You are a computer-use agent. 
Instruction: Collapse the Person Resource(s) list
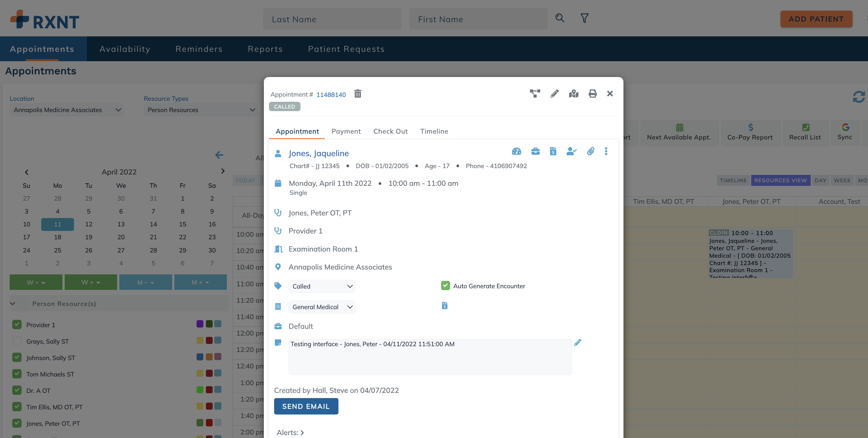13,303
